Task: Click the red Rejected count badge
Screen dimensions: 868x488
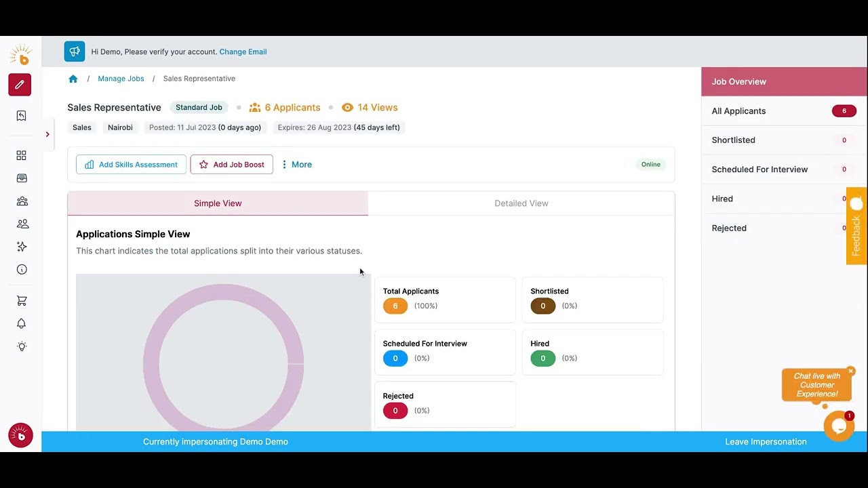Action: pyautogui.click(x=395, y=411)
